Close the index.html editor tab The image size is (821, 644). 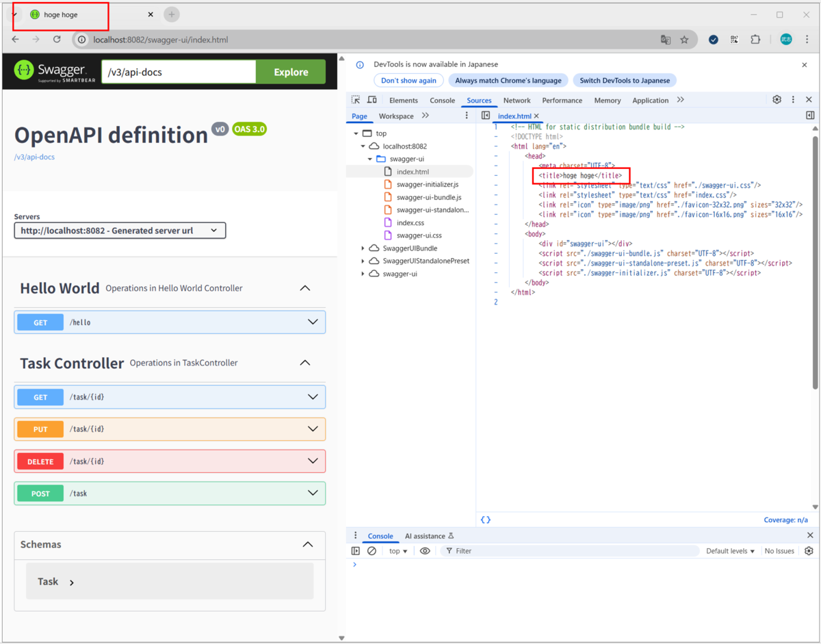tap(536, 116)
